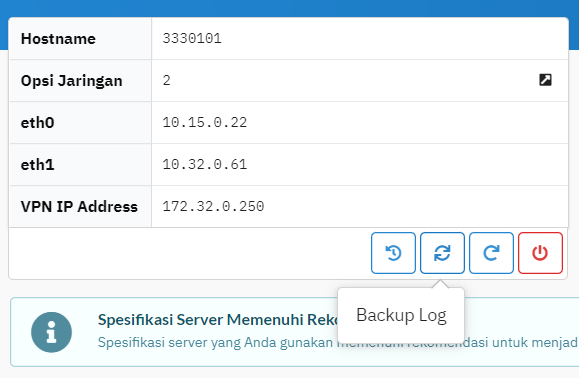Select the eth0 address 10.15.0.22
The width and height of the screenshot is (579, 378).
205,123
